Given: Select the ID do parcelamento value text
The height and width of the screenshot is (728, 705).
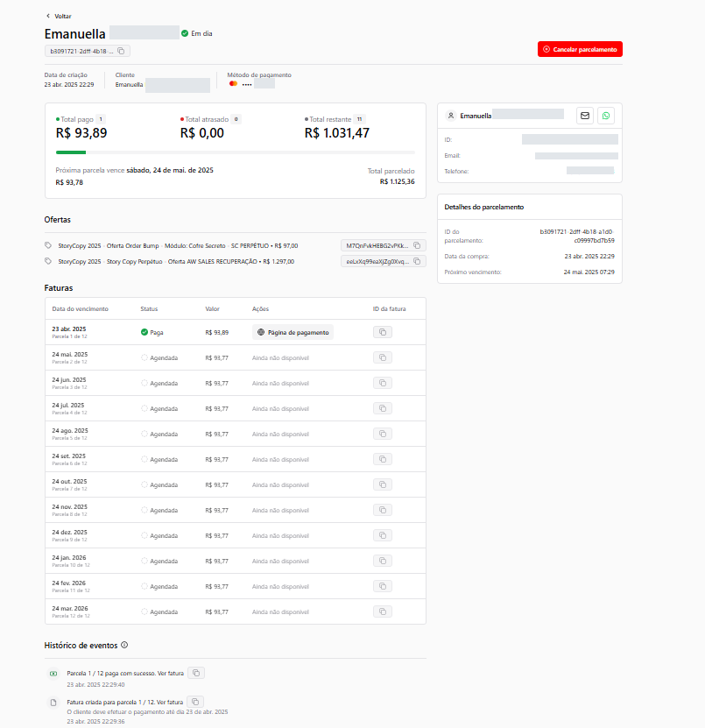Looking at the screenshot, I should tap(577, 236).
